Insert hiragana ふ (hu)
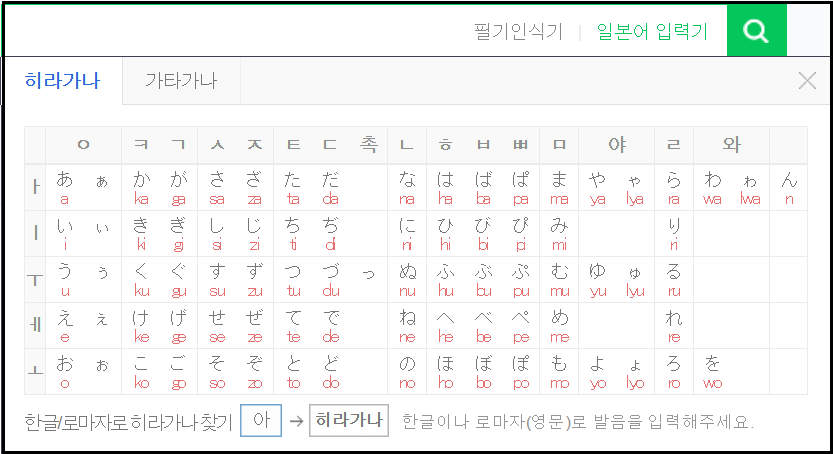Viewport: 833px width, 454px height. [x=445, y=280]
